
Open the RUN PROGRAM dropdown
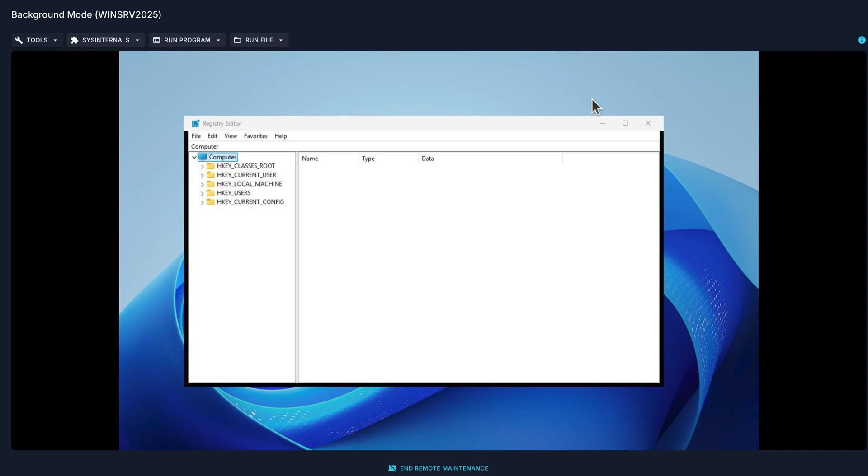pos(187,40)
